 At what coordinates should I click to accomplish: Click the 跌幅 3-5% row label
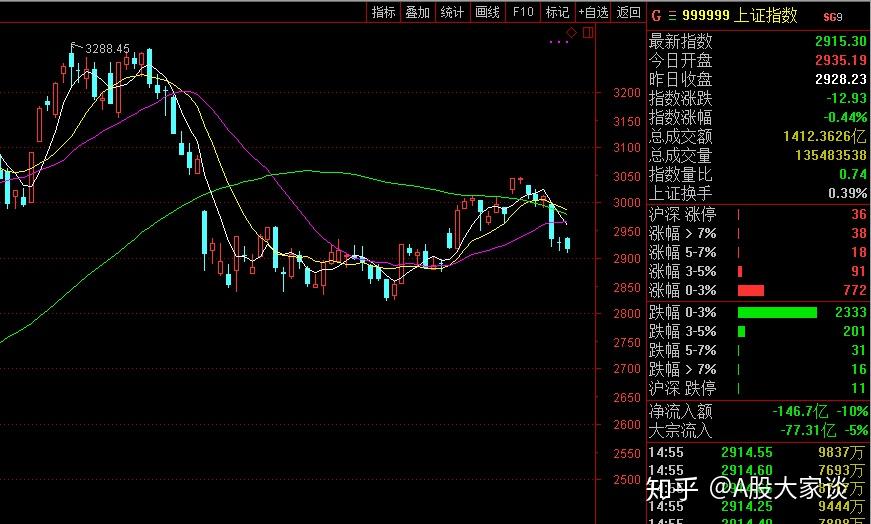tap(683, 331)
